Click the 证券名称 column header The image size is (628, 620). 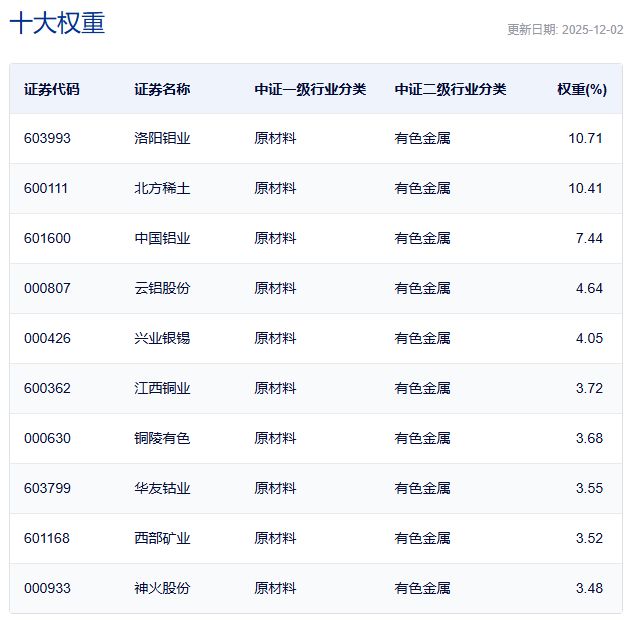pyautogui.click(x=162, y=89)
